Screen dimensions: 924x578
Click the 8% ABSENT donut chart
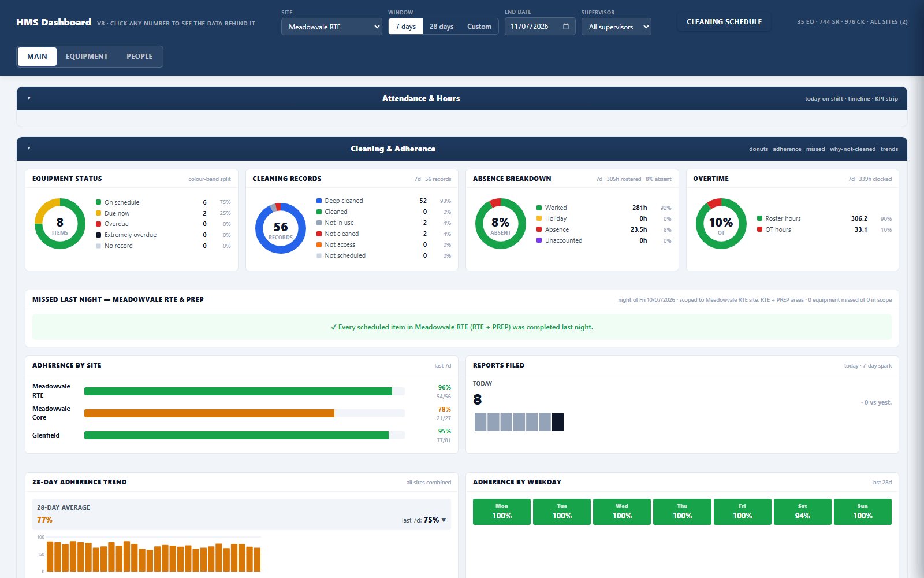tap(501, 224)
